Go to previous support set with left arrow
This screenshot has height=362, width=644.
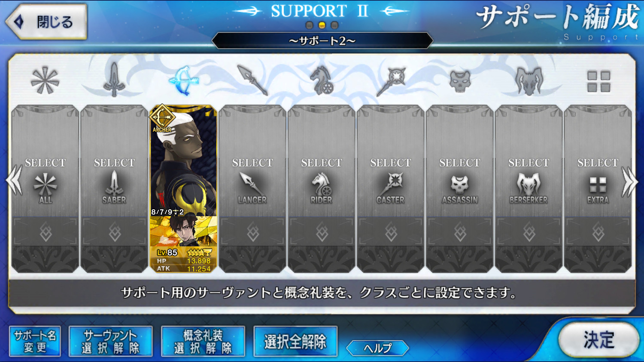[14, 181]
